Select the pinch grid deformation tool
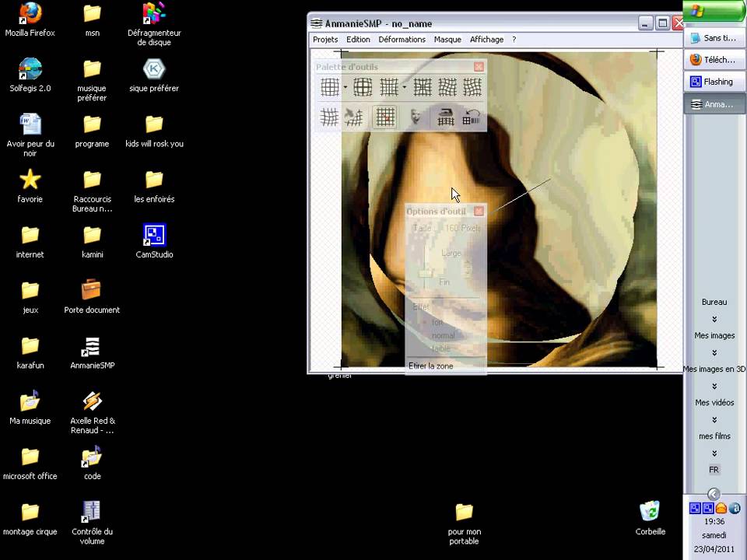The height and width of the screenshot is (560, 747). (423, 87)
